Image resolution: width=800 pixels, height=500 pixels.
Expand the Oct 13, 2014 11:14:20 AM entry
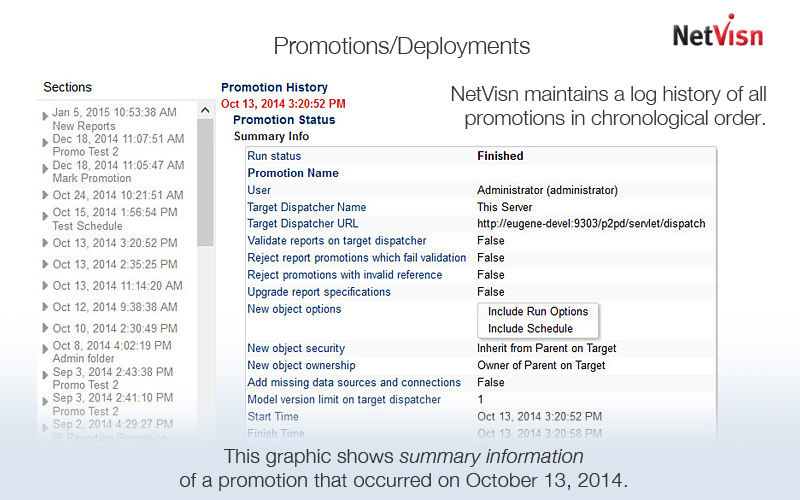(45, 286)
